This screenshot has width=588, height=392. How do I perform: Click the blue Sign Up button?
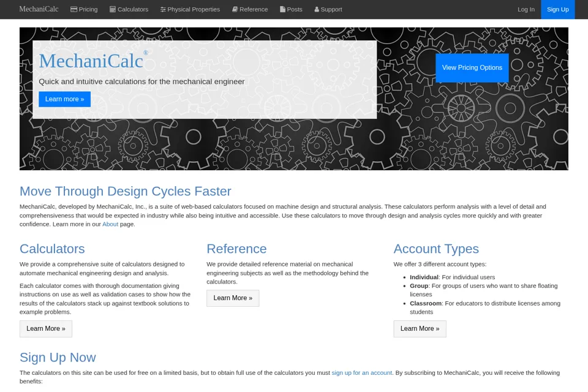(x=557, y=9)
